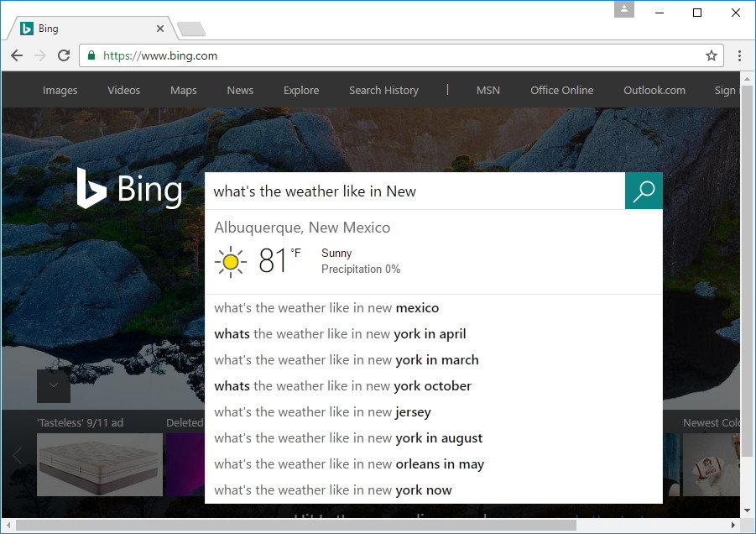Screen dimensions: 756x534
Task: Open Search History
Action: coord(383,90)
